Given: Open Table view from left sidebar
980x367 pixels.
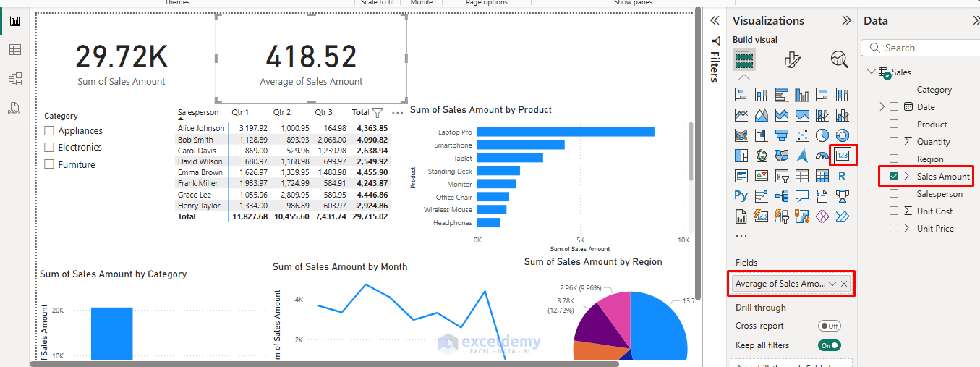Looking at the screenshot, I should (x=14, y=49).
